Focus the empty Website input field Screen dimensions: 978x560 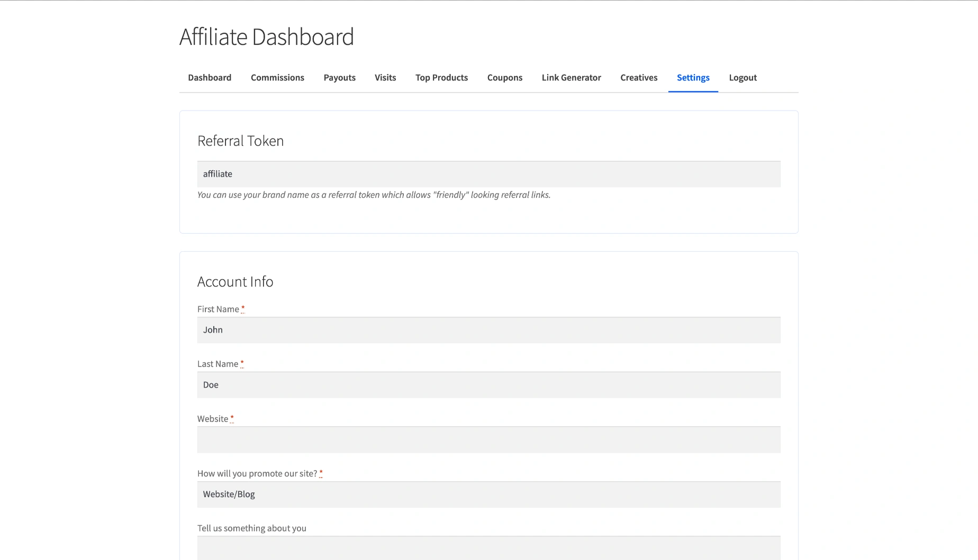488,440
